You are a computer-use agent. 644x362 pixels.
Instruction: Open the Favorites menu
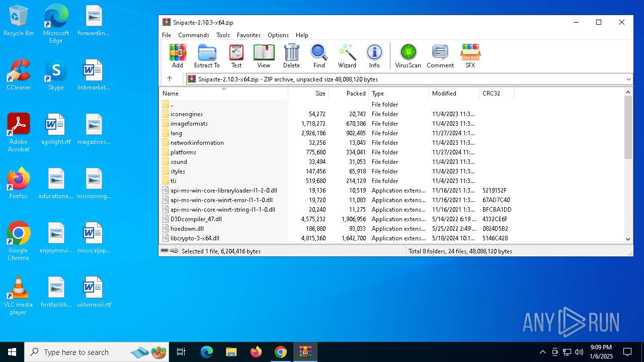tap(249, 35)
